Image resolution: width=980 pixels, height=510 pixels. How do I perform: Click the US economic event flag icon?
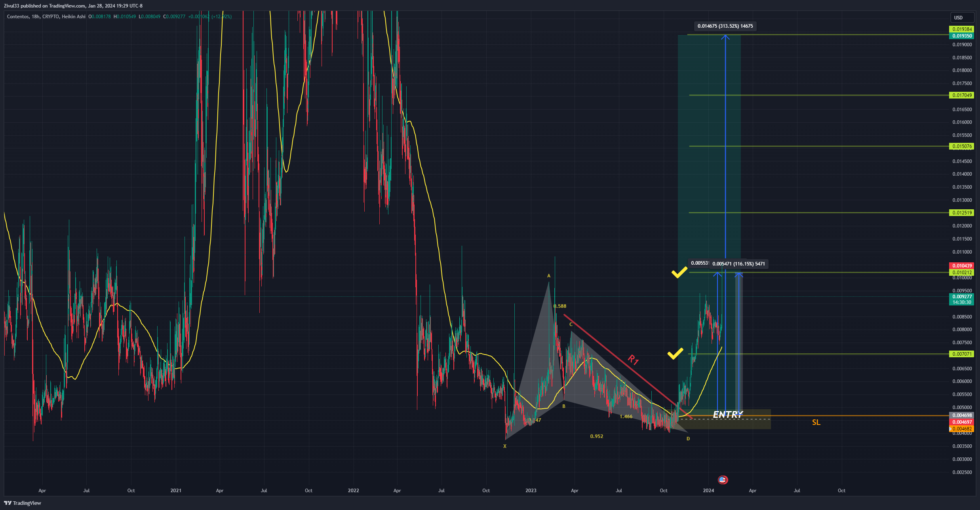tap(723, 480)
